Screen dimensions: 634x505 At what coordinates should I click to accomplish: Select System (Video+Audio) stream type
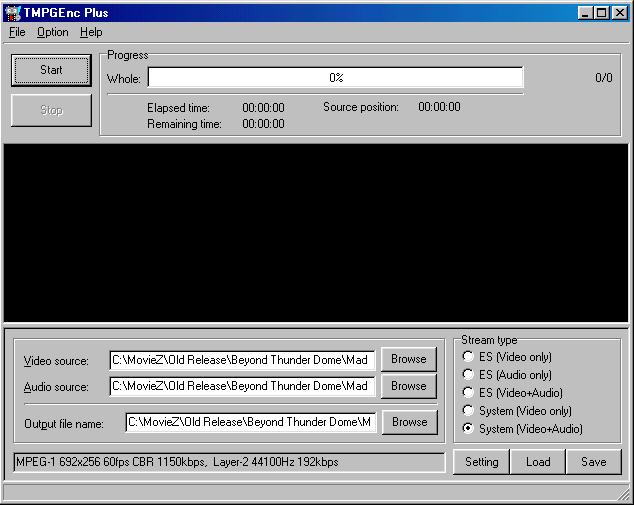click(x=522, y=429)
